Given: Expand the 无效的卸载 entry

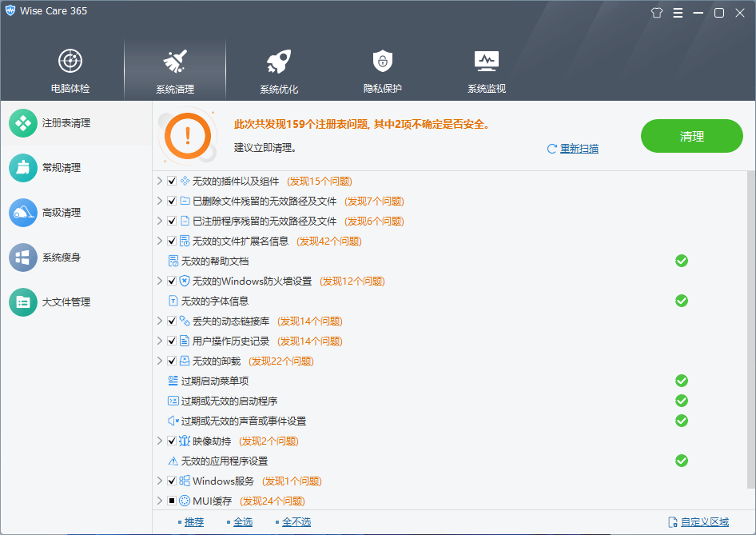Looking at the screenshot, I should click(159, 361).
